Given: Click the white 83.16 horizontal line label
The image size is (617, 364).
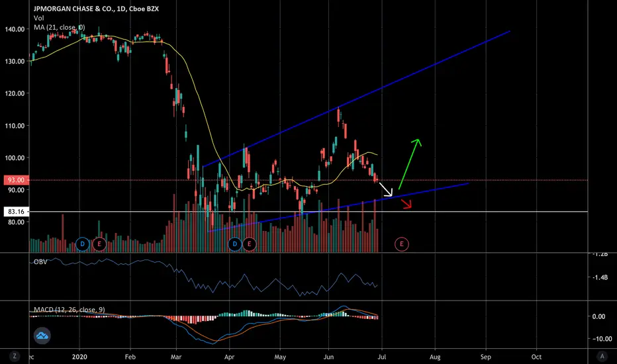Looking at the screenshot, I should 16,212.
